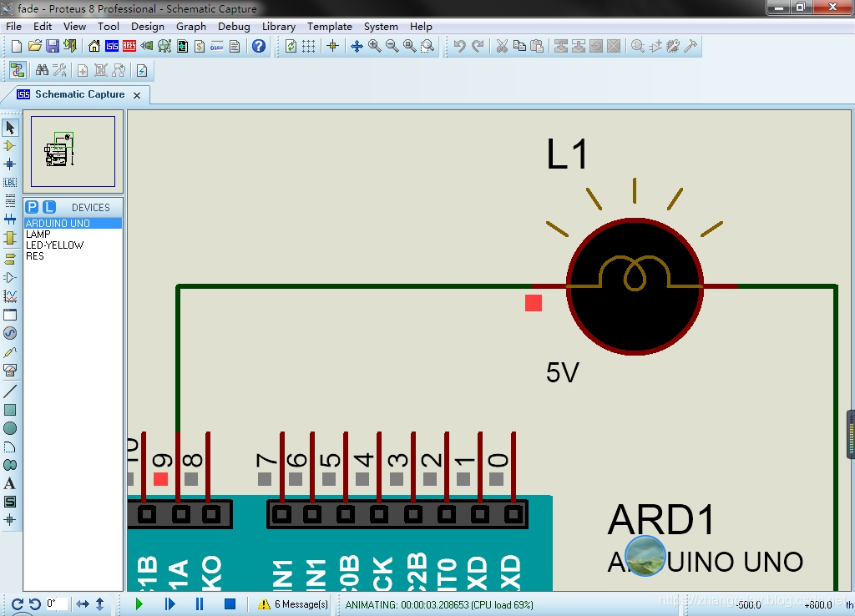Open the Edit menu
This screenshot has height=616, width=855.
[43, 26]
